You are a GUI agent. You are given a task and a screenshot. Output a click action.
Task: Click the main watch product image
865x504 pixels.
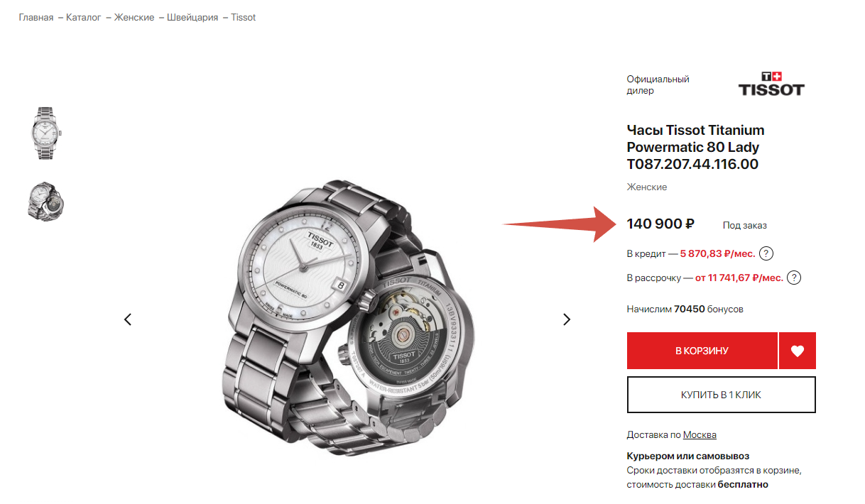[x=346, y=319]
